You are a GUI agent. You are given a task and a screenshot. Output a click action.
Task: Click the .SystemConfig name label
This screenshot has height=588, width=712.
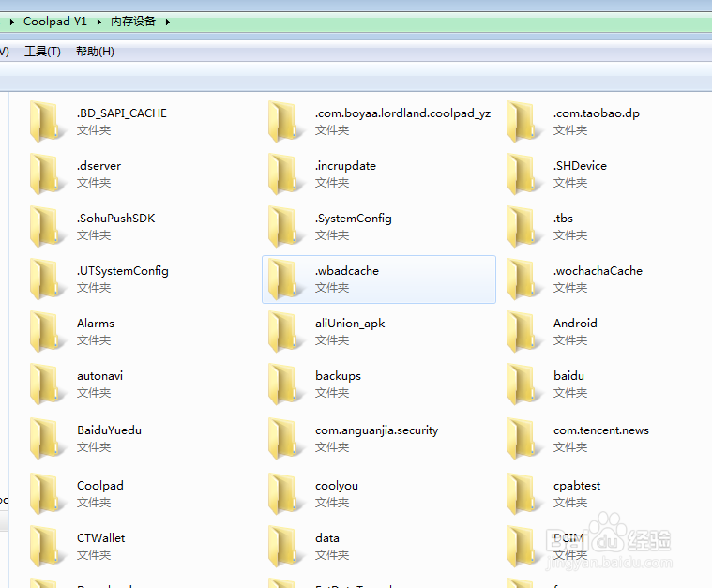354,219
